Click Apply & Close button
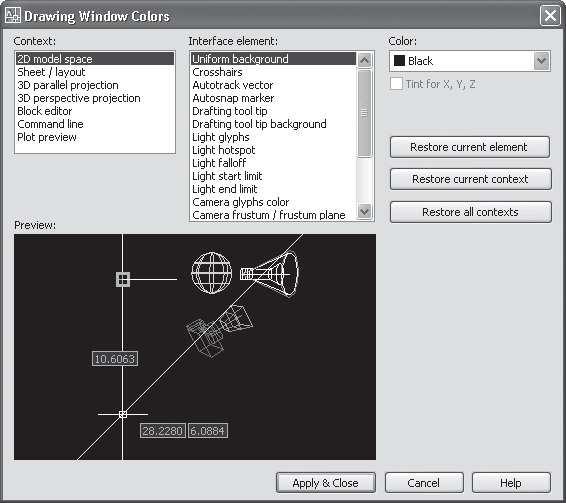 coord(326,483)
